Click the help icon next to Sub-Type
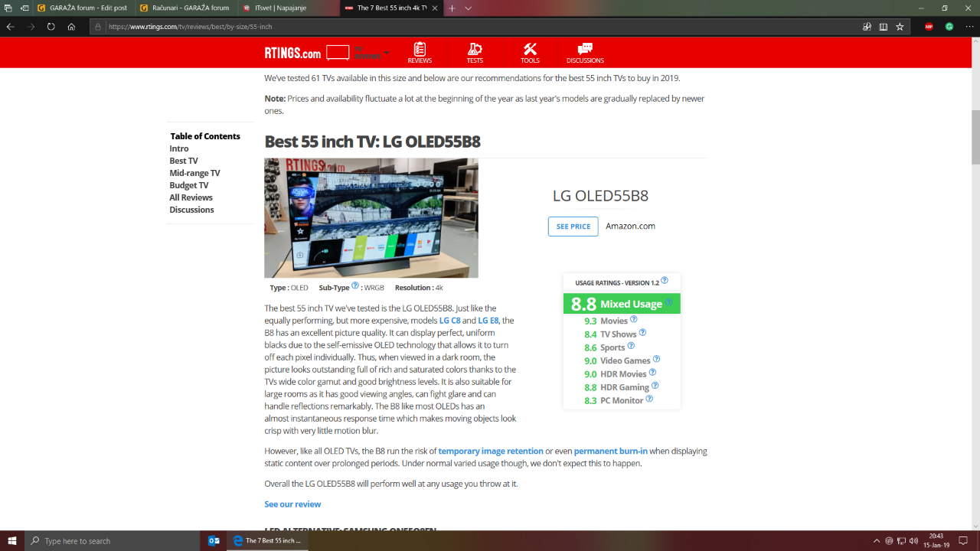This screenshot has width=980, height=551. coord(355,286)
